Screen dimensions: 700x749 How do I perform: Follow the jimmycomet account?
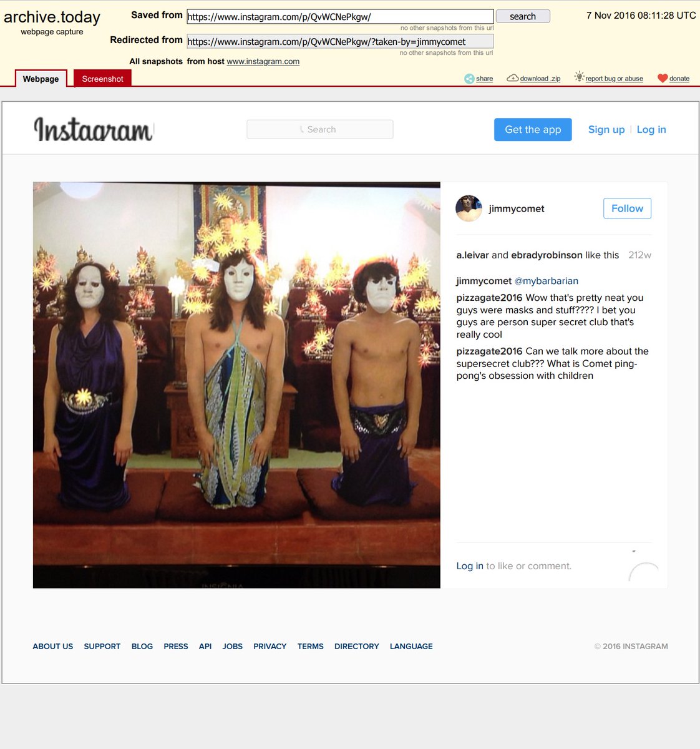point(627,208)
